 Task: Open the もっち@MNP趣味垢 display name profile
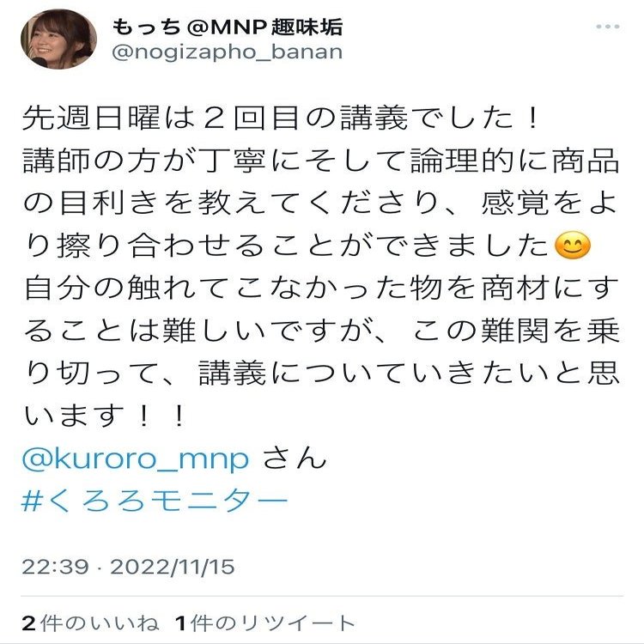point(228,27)
